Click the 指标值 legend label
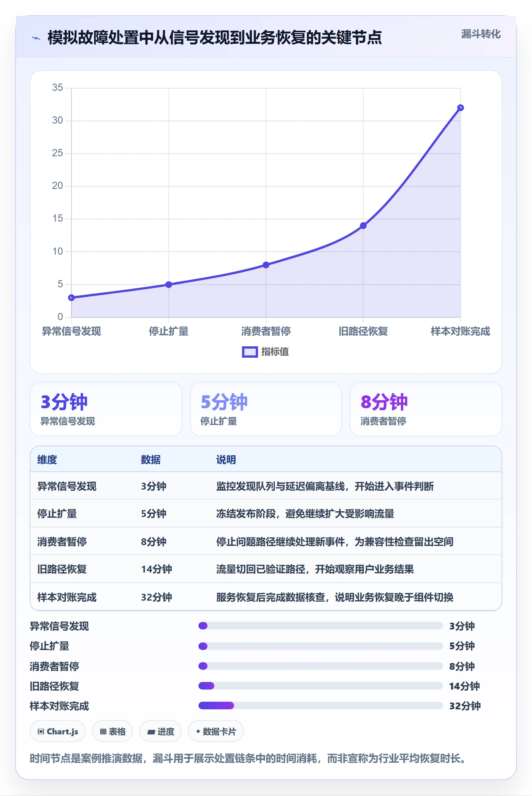532x796 pixels. tap(275, 352)
